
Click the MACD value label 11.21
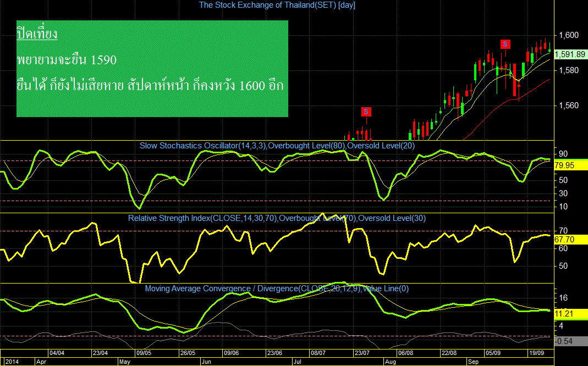[x=570, y=314]
